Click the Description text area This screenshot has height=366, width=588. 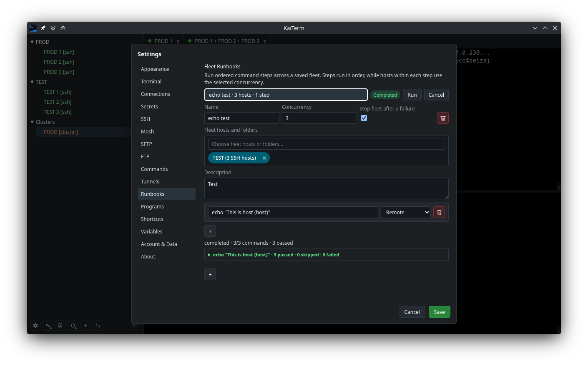(x=327, y=188)
